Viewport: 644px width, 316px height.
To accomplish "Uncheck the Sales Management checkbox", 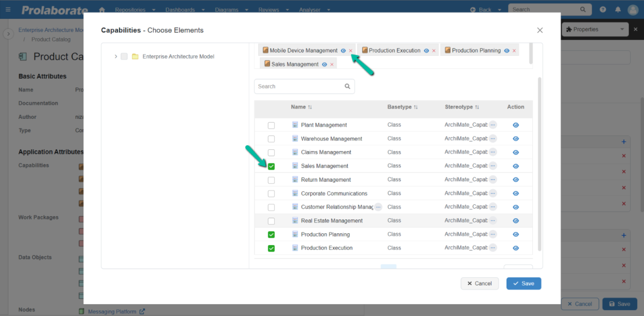I will click(x=271, y=166).
